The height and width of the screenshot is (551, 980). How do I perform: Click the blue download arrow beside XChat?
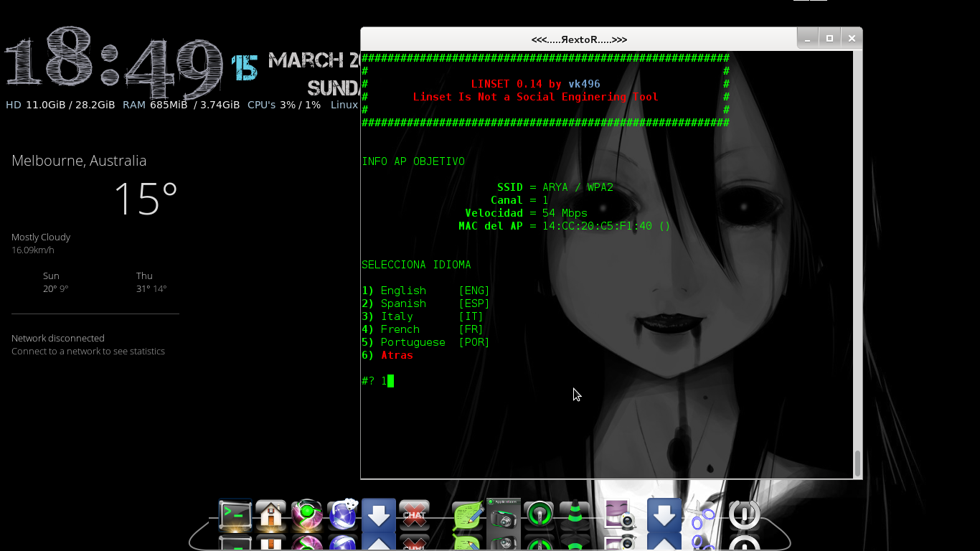click(379, 515)
